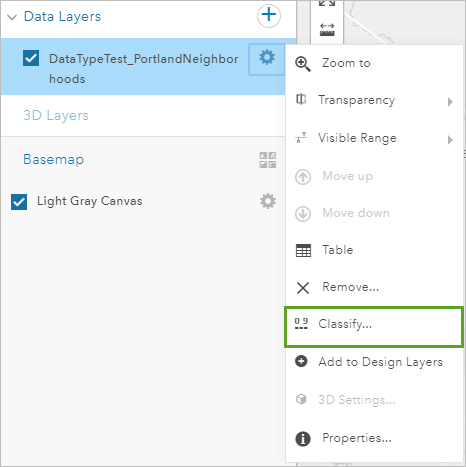The width and height of the screenshot is (466, 467).
Task: Click the Zoom to magnifier icon
Action: [303, 64]
